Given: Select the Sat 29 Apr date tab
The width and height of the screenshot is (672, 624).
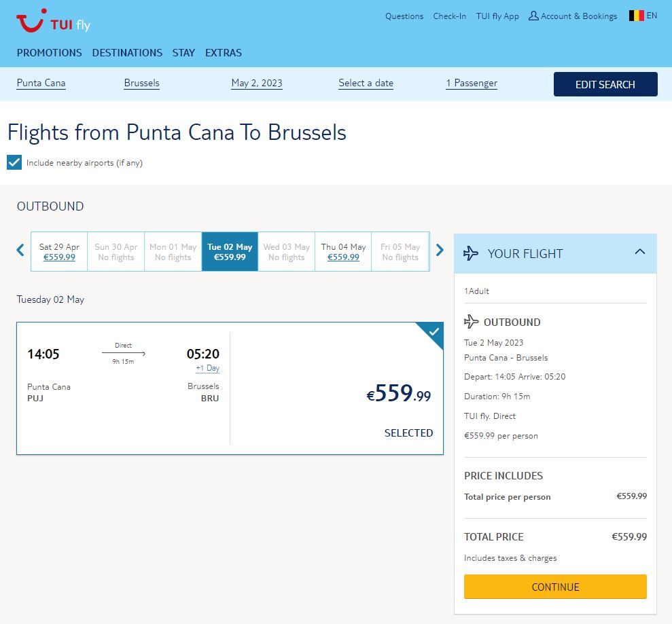Looking at the screenshot, I should point(59,252).
